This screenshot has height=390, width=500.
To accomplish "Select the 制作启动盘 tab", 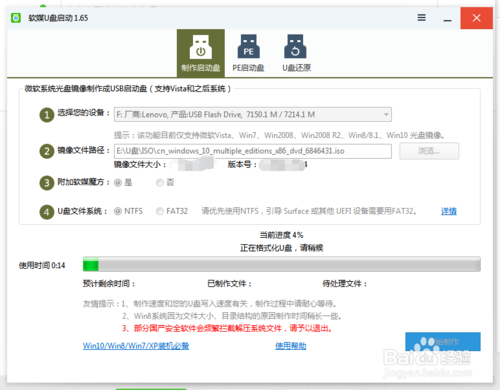I will (x=201, y=53).
